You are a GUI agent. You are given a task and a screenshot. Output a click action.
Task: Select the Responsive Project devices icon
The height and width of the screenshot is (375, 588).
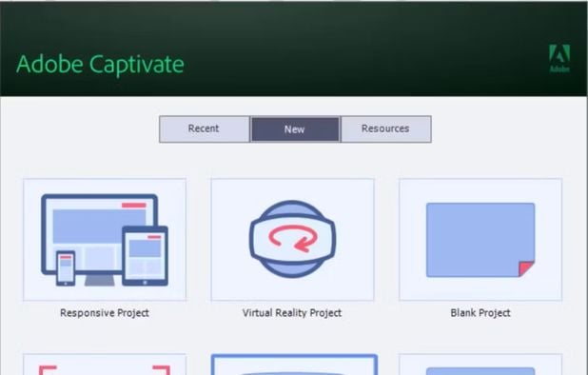[105, 240]
